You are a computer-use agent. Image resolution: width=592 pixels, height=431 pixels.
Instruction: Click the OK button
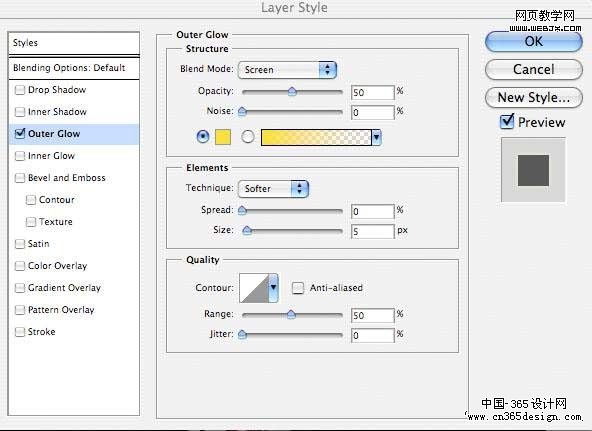click(533, 42)
